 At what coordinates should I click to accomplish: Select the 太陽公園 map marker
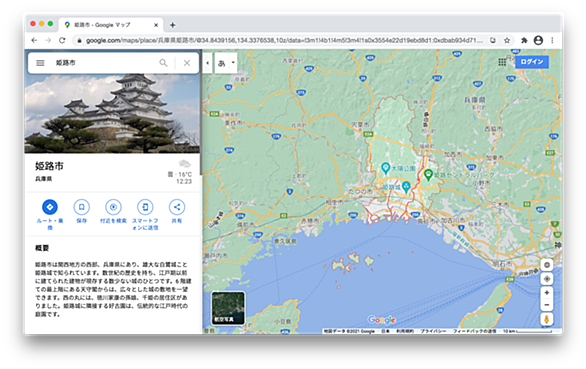point(385,168)
